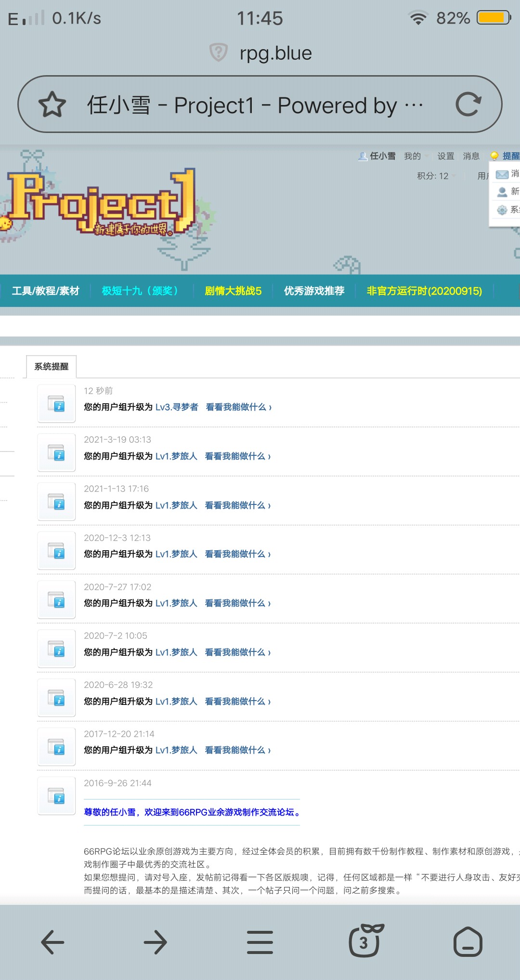The image size is (520, 980).
Task: Click the notification icon dated 2020-7-27 17:02
Action: 56,600
